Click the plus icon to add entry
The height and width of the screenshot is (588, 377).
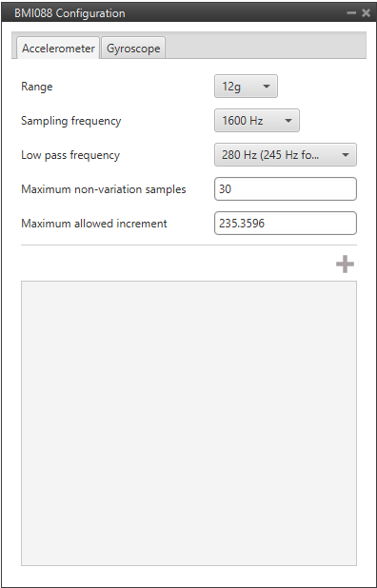coord(345,265)
